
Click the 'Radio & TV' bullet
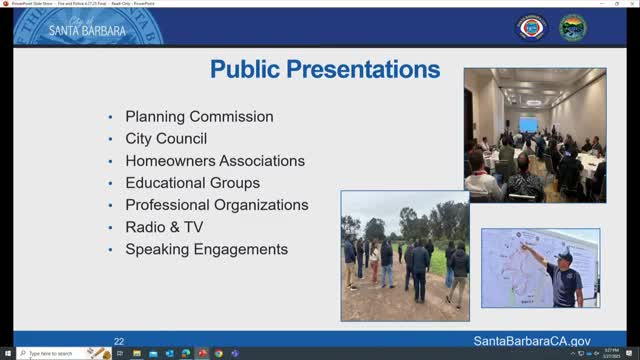[164, 227]
